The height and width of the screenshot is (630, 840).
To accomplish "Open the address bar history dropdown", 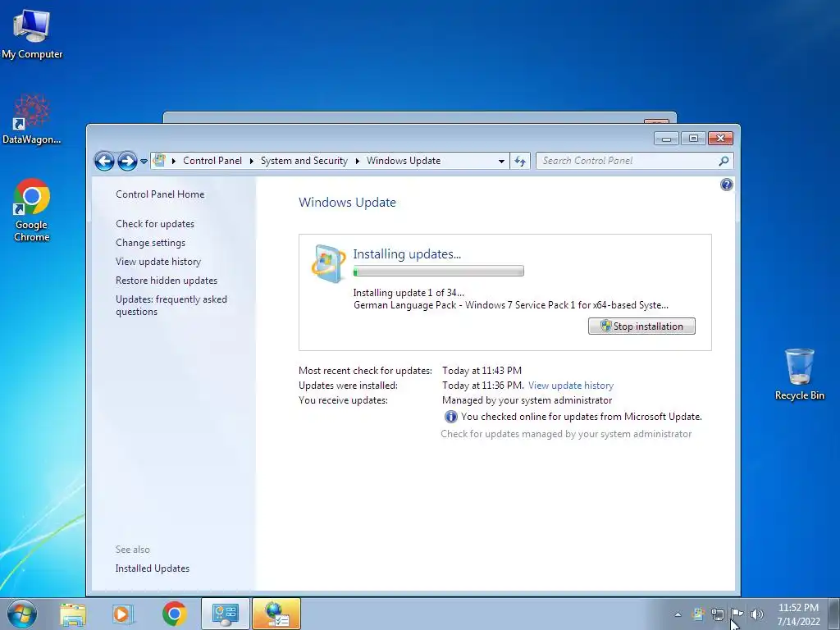I will (501, 161).
